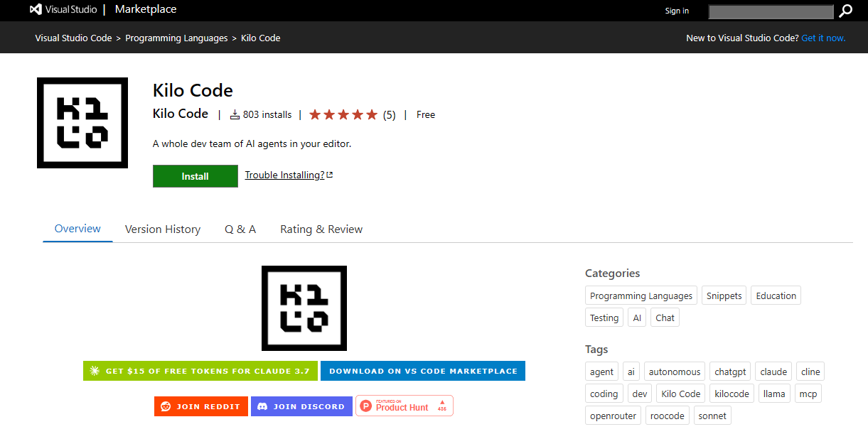Screen dimensions: 868x439
Task: Click the external link icon beside Trouble Installing
Action: coord(330,175)
